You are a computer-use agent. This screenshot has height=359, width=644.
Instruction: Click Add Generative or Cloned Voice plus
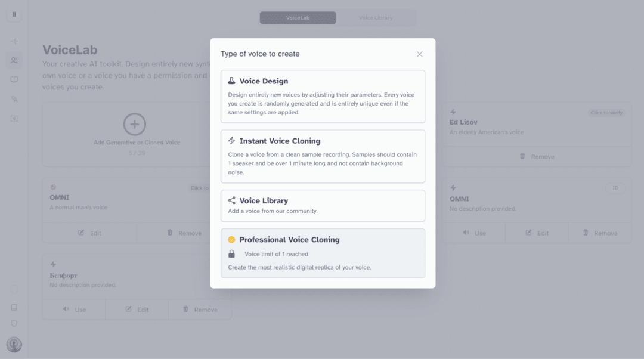[135, 124]
